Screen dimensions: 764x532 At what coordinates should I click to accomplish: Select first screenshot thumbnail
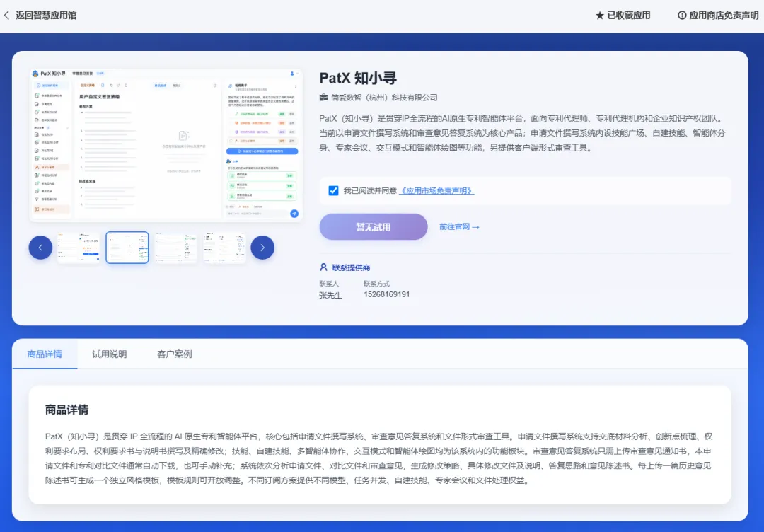[79, 248]
